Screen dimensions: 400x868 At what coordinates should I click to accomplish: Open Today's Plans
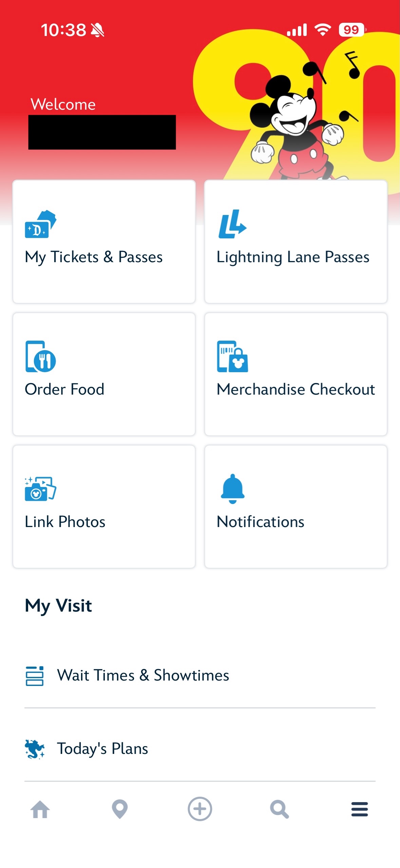click(x=102, y=749)
